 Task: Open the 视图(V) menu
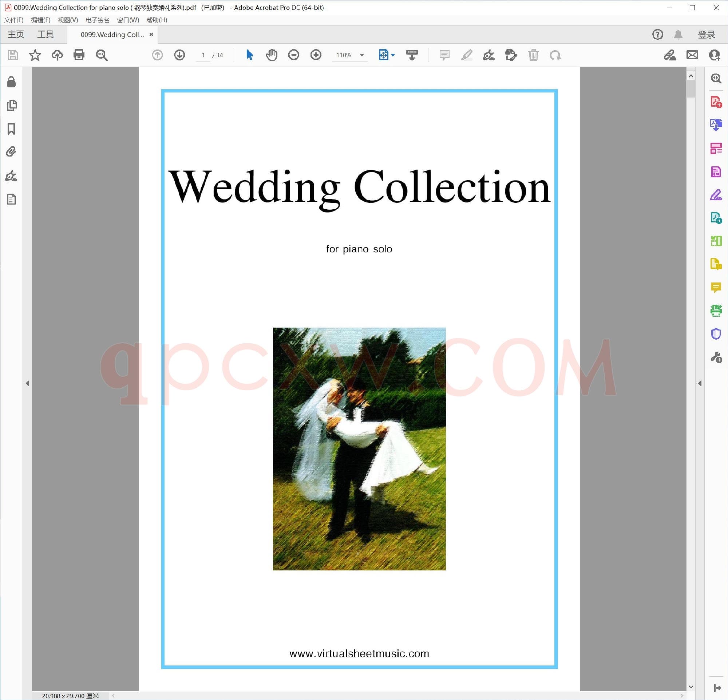[68, 20]
